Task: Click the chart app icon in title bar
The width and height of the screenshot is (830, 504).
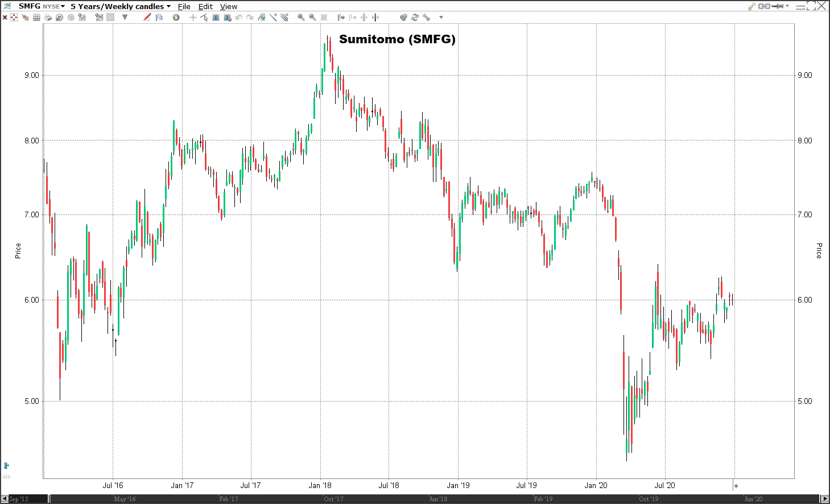Action: click(x=7, y=6)
